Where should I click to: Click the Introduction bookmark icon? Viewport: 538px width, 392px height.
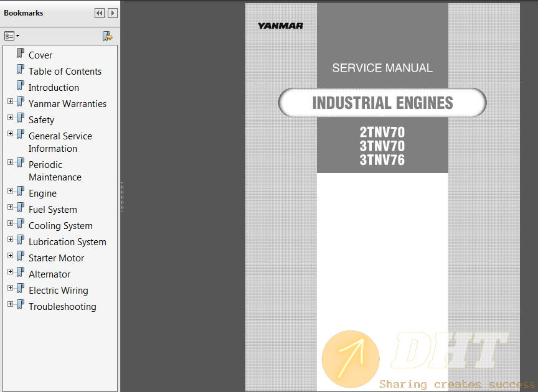pyautogui.click(x=21, y=85)
